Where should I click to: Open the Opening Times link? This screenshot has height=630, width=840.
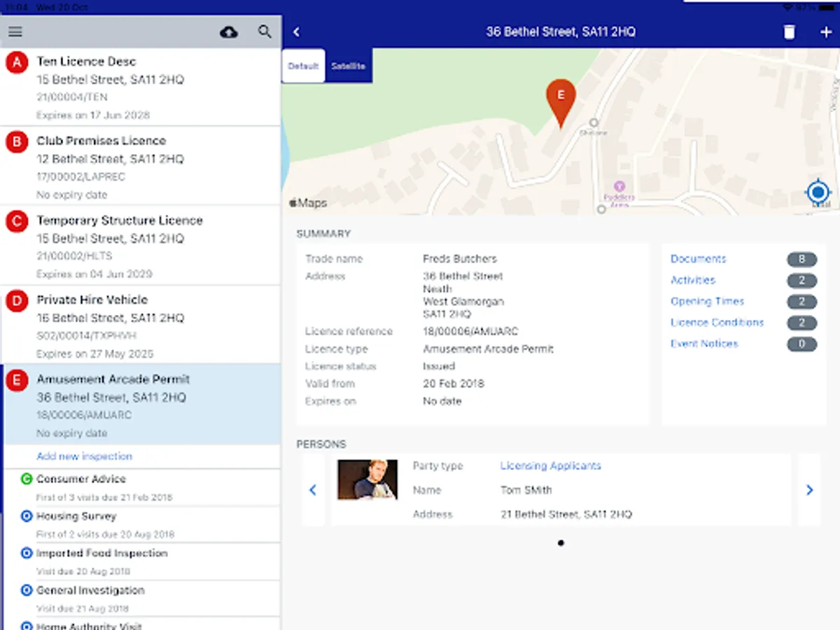(707, 302)
